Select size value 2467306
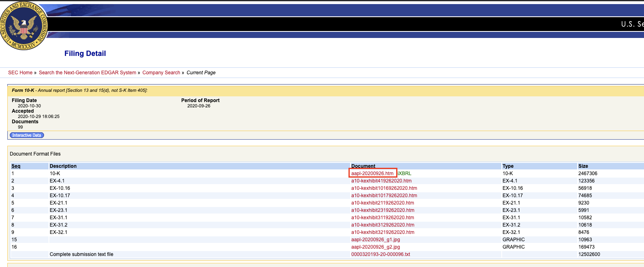Image resolution: width=644 pixels, height=267 pixels. pos(588,174)
